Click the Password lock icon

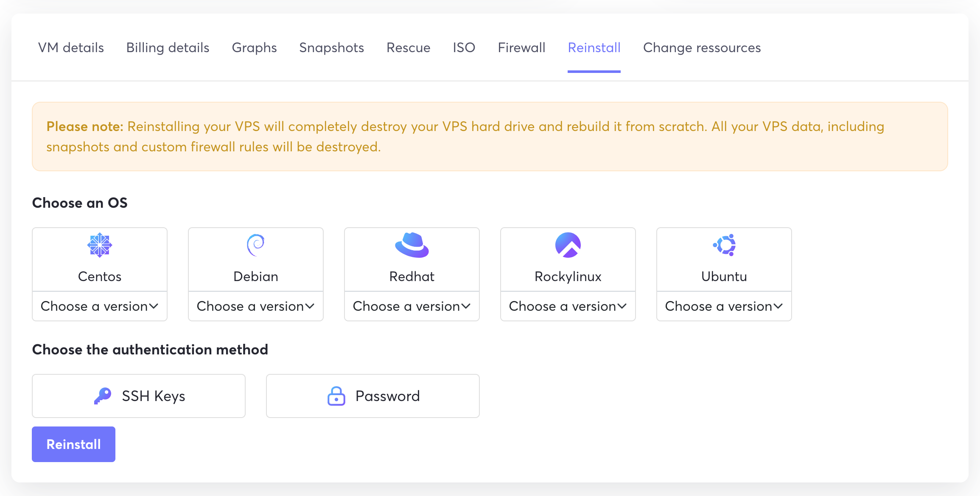[x=336, y=396]
